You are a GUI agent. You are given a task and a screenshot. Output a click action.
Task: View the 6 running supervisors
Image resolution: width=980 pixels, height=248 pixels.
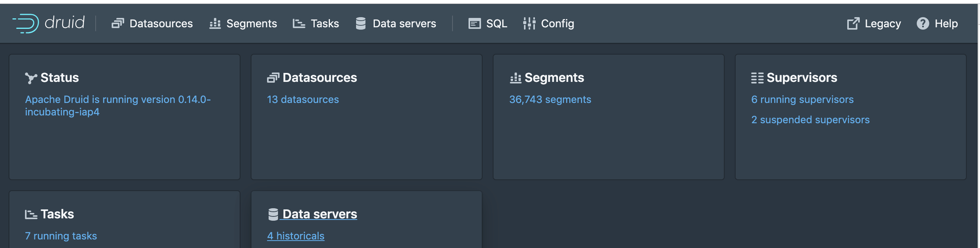pos(802,99)
